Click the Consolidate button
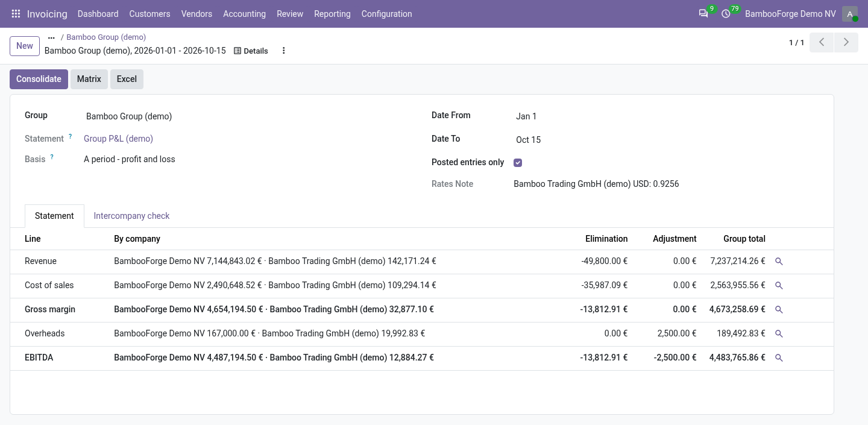 pos(39,79)
